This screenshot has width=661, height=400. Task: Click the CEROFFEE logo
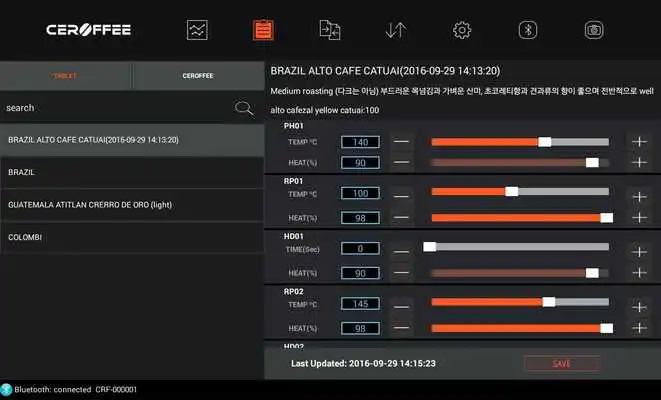coord(89,30)
